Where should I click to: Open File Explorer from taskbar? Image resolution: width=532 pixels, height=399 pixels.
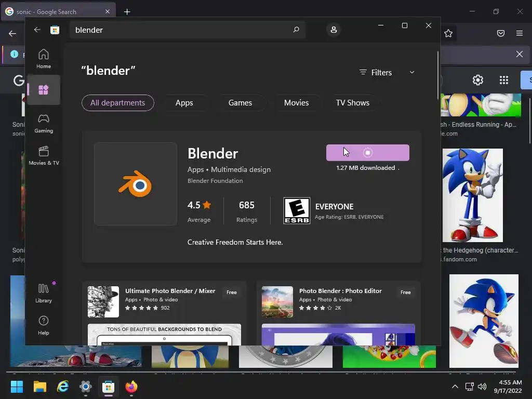point(39,387)
